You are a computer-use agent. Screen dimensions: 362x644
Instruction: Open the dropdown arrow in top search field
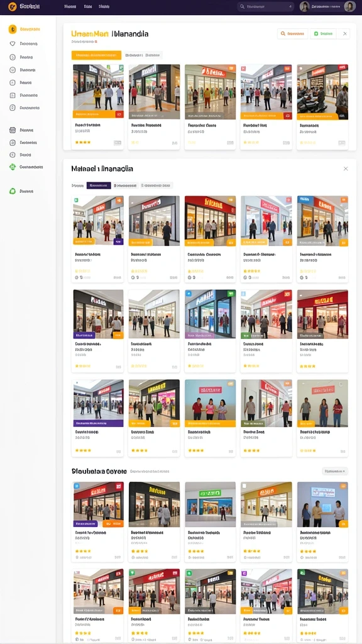point(290,6)
